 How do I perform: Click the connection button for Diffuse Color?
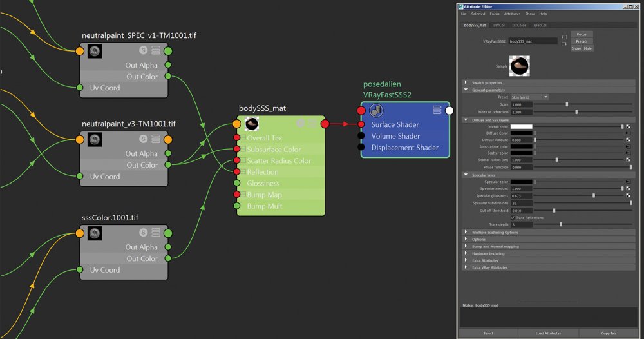tap(628, 133)
